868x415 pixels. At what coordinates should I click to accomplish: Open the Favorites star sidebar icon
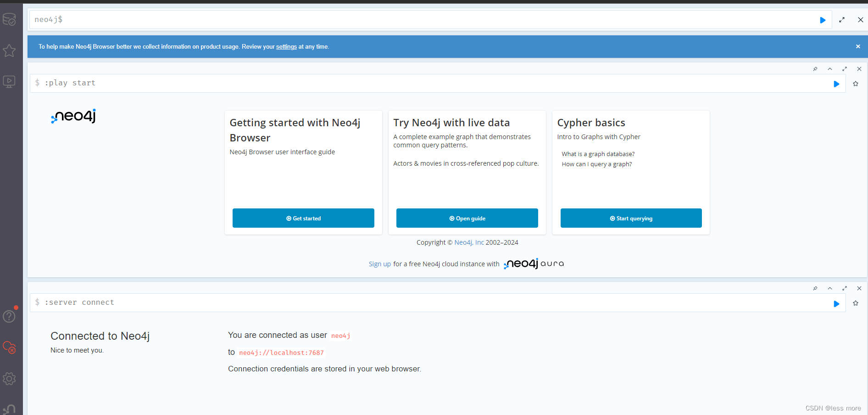pyautogui.click(x=9, y=50)
